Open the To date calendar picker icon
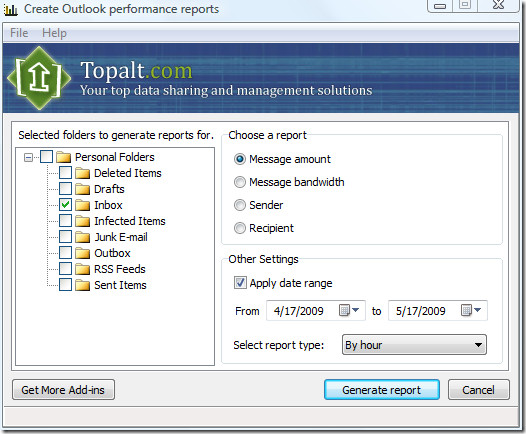Screen dimensions: 526x434 pos(471,310)
